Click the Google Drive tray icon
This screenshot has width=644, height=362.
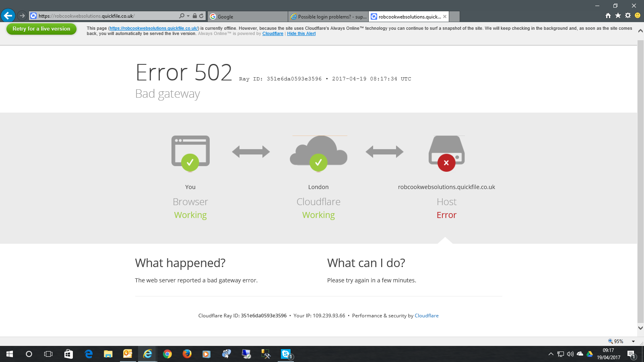[x=590, y=354]
